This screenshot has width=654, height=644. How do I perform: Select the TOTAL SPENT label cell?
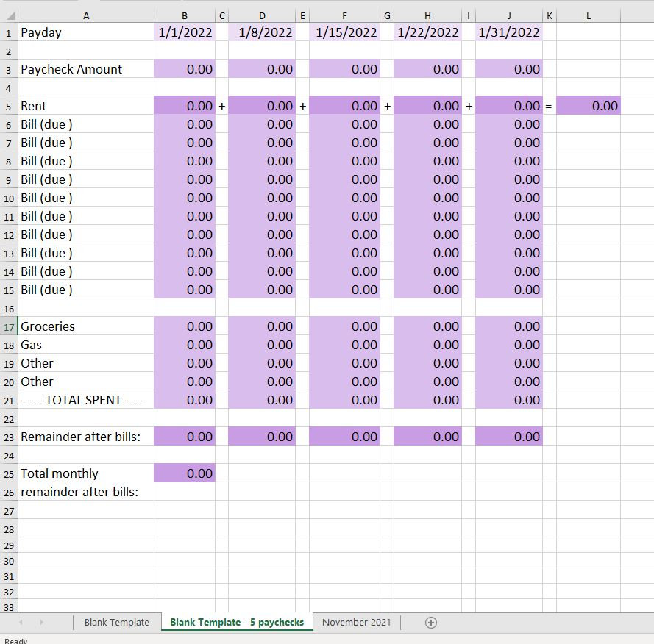point(86,400)
